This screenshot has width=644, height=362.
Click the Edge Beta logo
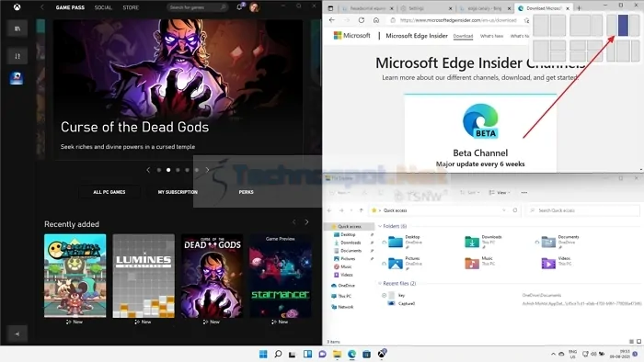[x=480, y=121]
